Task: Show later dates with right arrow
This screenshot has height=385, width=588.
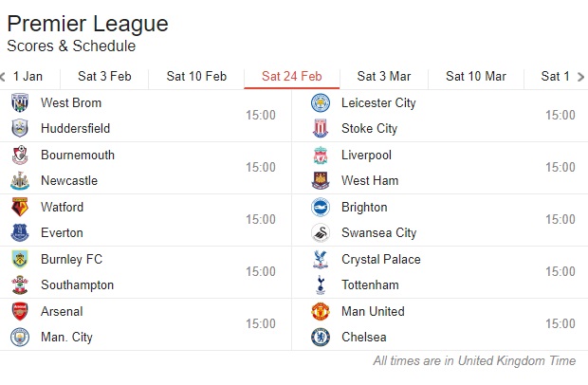Action: pyautogui.click(x=580, y=77)
